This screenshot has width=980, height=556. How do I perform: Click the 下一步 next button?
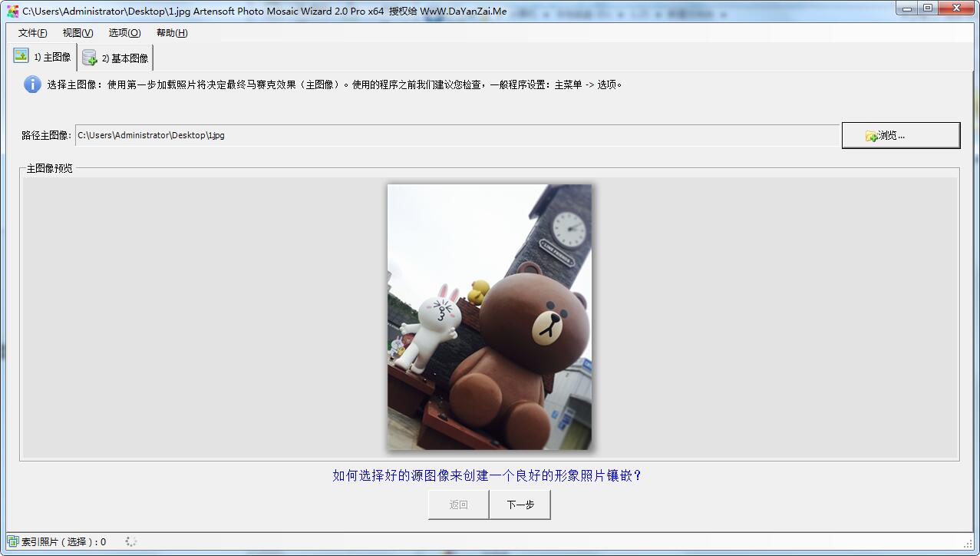(520, 505)
